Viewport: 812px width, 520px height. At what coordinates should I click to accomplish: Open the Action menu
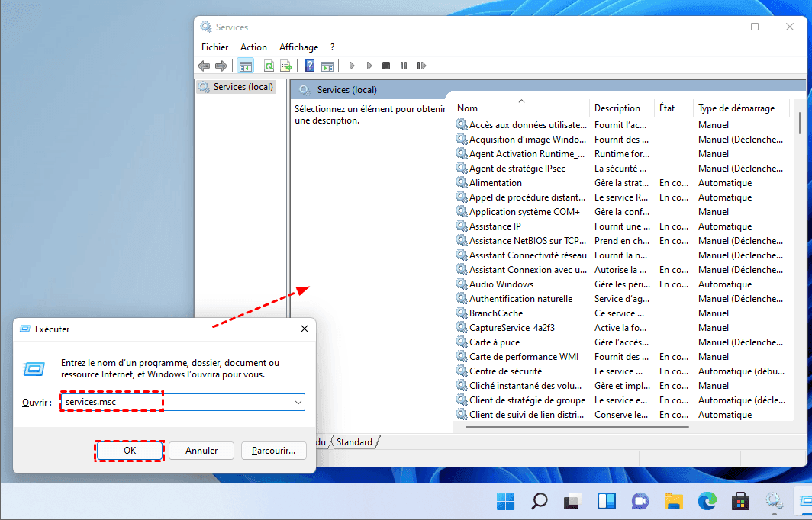pos(253,47)
